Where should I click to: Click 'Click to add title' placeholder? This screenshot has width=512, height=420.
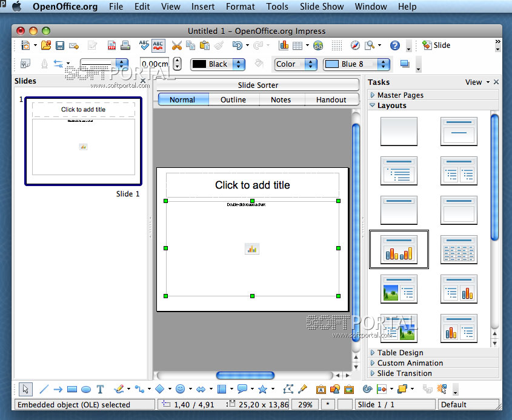coord(253,185)
